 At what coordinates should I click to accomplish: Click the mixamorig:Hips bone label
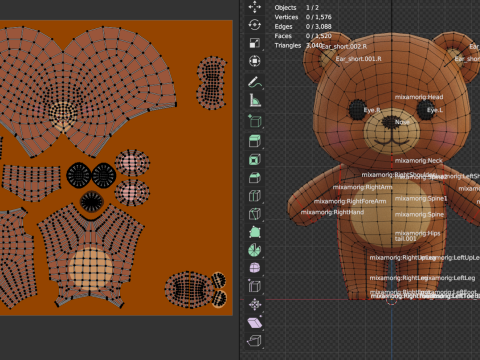point(417,233)
